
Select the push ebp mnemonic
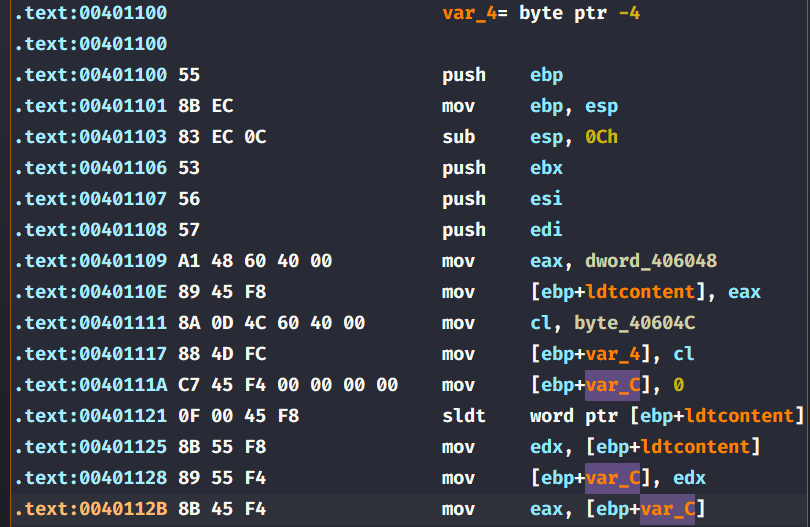[463, 75]
